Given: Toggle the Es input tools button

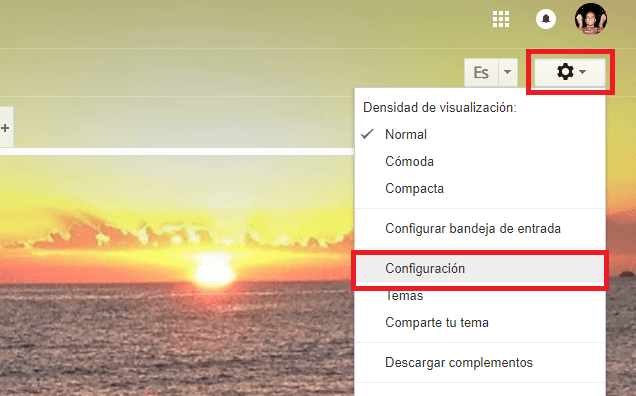Looking at the screenshot, I should pos(481,73).
